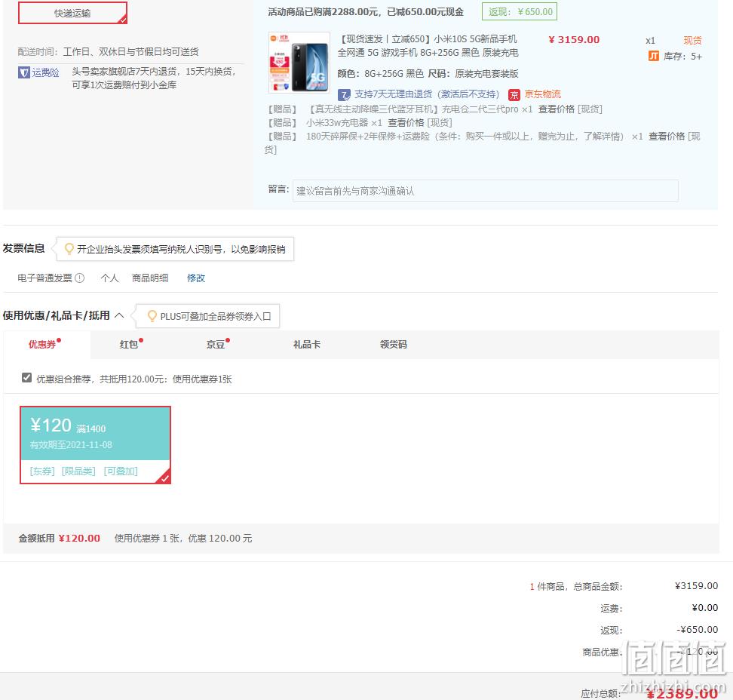Screen dimensions: 733x700
Task: Select the 快递运输 delivery option
Action: pos(72,13)
